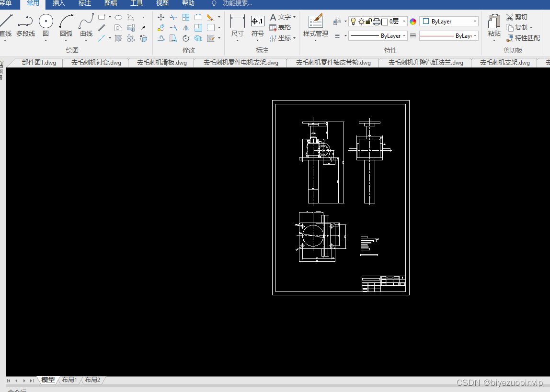The image size is (550, 392).
Task: Select the 多段线 polyline tool
Action: (x=25, y=25)
